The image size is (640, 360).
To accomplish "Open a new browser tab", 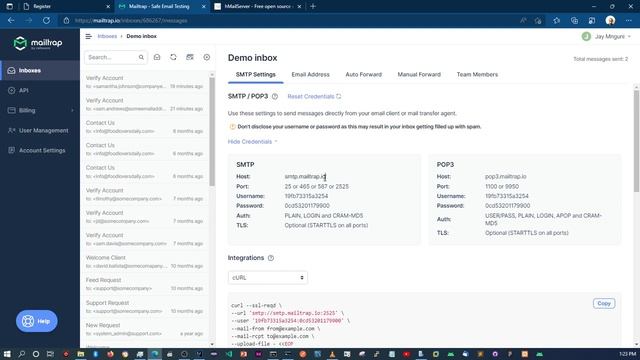I will click(x=313, y=7).
